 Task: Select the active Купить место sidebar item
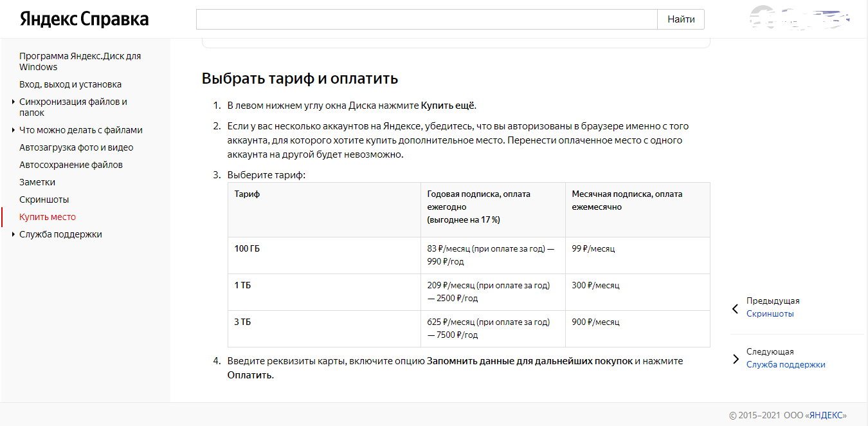pos(48,217)
